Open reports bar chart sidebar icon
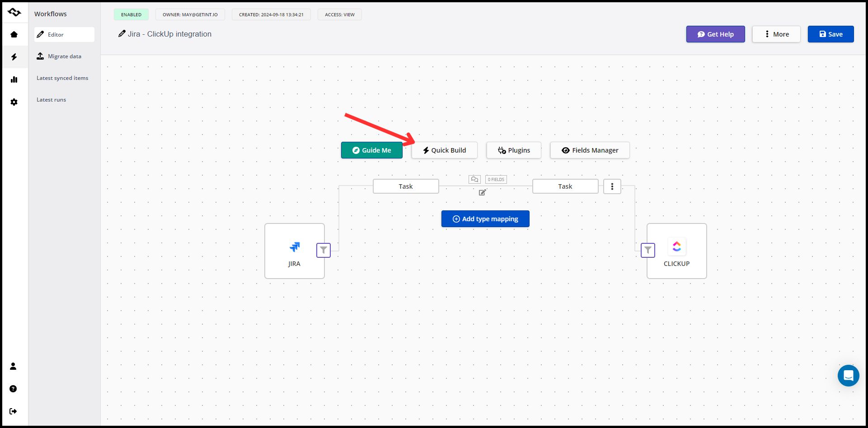 point(14,79)
